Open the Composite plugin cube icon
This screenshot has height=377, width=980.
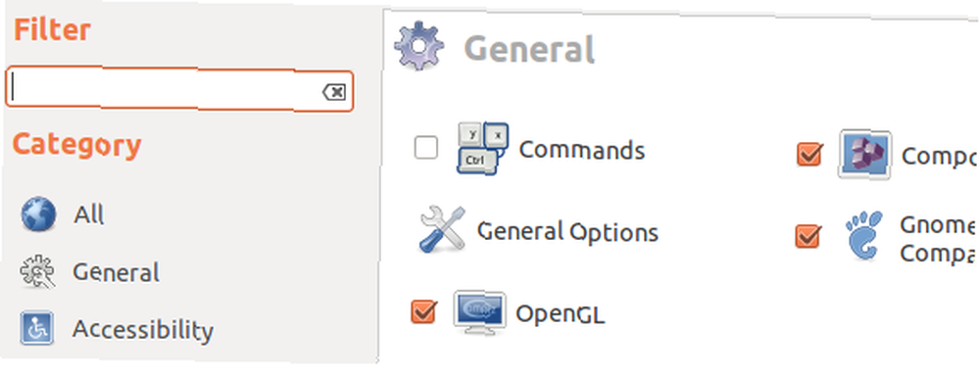[865, 154]
